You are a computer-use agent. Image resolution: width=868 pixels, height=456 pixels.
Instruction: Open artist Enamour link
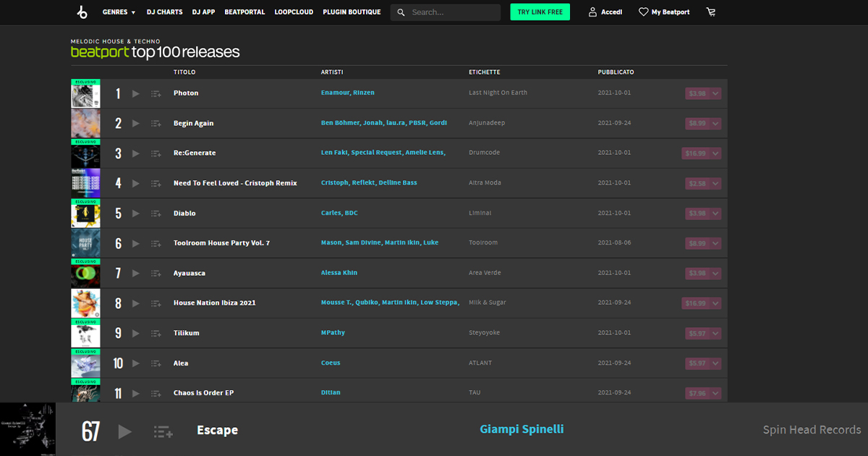click(335, 93)
